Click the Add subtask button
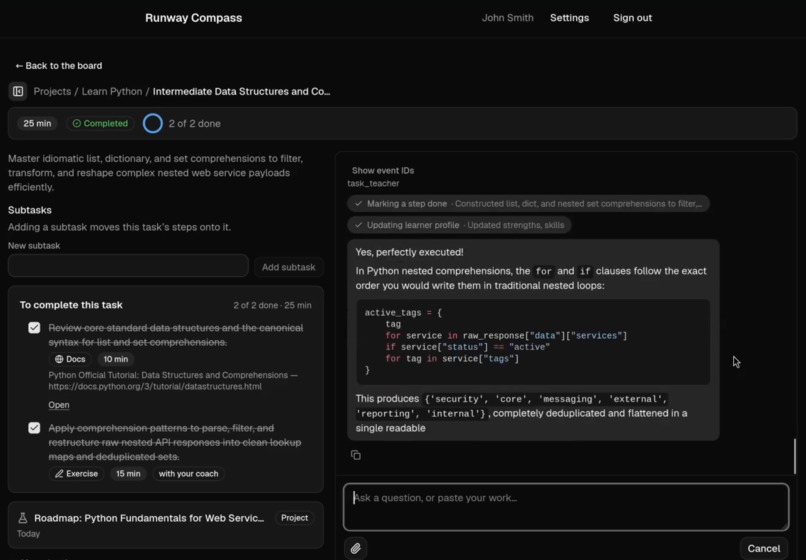 coord(288,267)
